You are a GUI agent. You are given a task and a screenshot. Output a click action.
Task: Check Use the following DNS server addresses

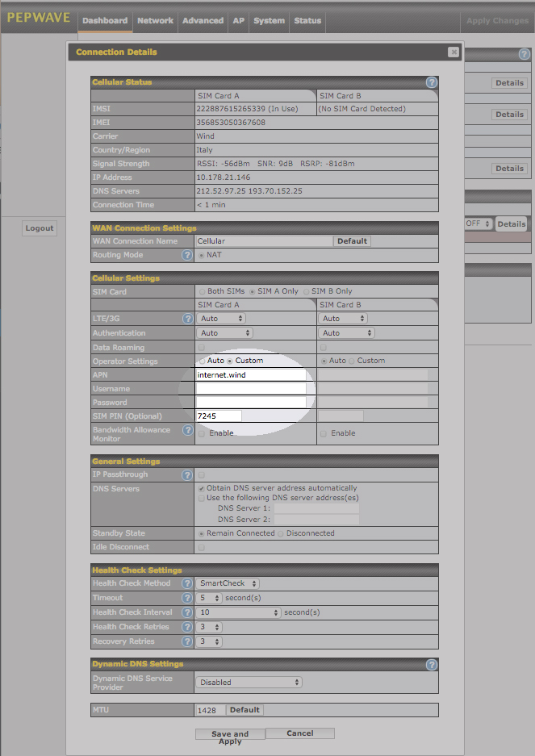(202, 498)
